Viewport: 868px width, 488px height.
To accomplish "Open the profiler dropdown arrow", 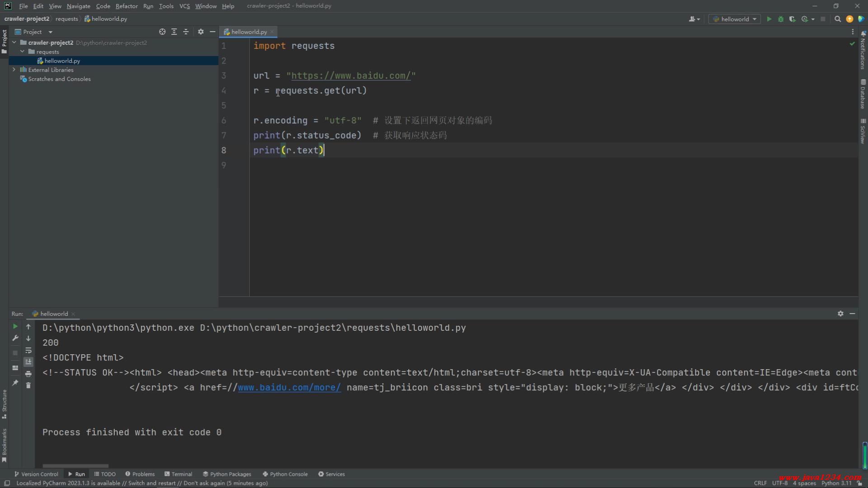I will pos(813,19).
